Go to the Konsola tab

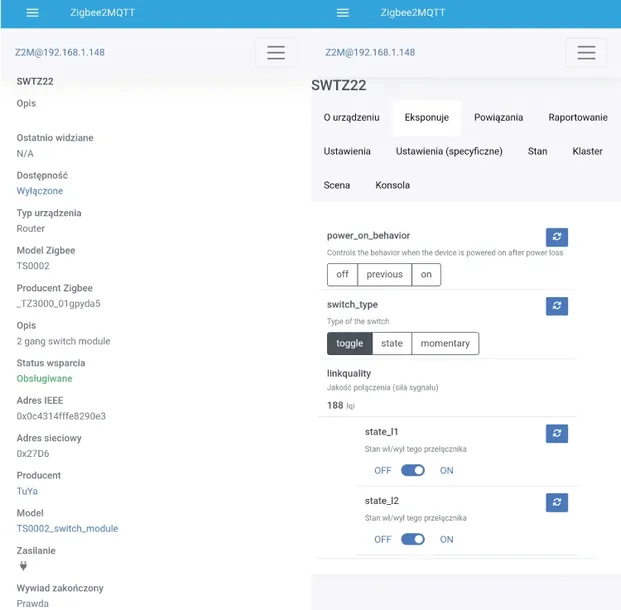392,185
